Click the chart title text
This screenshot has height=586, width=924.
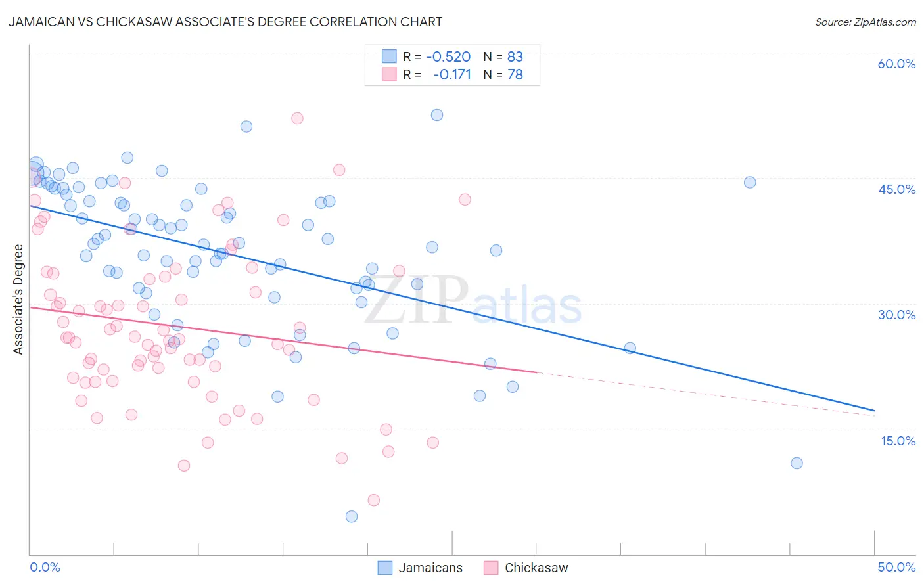click(x=225, y=22)
